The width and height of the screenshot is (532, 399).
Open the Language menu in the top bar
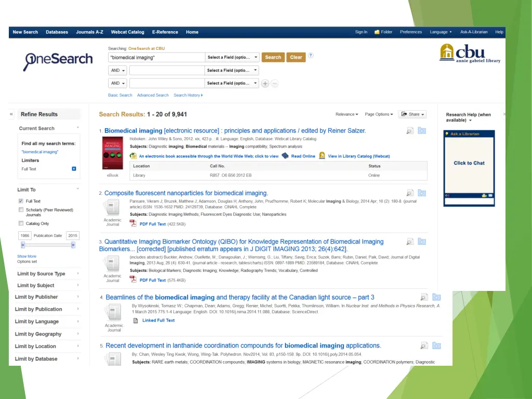pyautogui.click(x=441, y=32)
